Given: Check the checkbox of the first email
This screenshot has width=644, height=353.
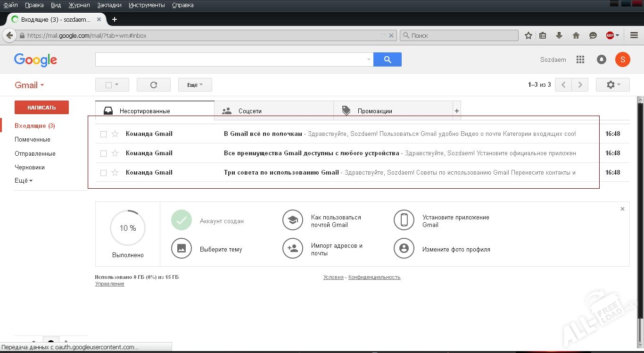Looking at the screenshot, I should click(103, 134).
